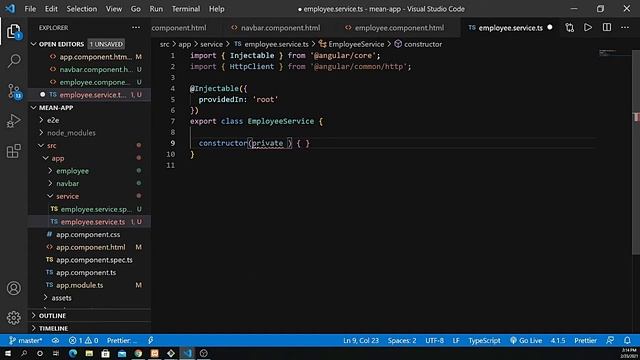Open the Selection menu
The width and height of the screenshot is (640, 360).
click(82, 9)
